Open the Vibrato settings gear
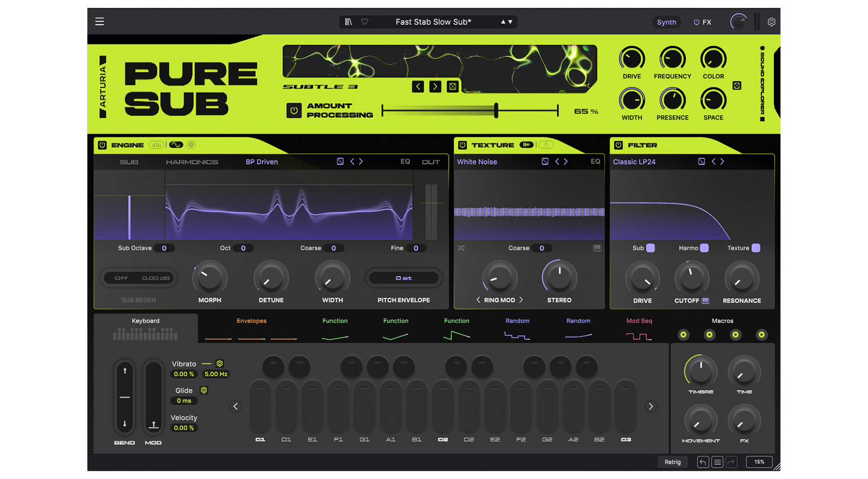This screenshot has width=868, height=479. coord(219,364)
